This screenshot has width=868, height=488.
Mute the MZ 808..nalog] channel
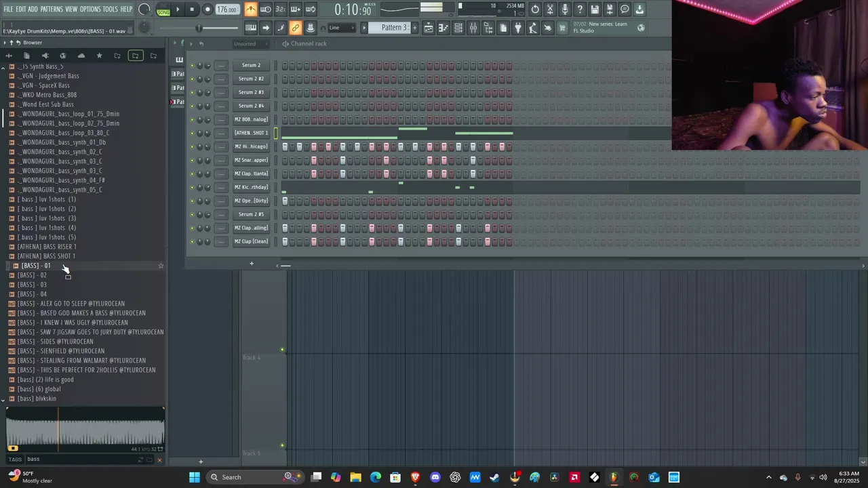click(x=192, y=119)
